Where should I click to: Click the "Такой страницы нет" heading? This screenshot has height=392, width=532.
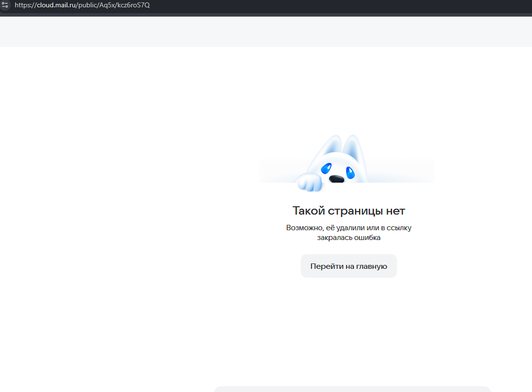click(349, 211)
